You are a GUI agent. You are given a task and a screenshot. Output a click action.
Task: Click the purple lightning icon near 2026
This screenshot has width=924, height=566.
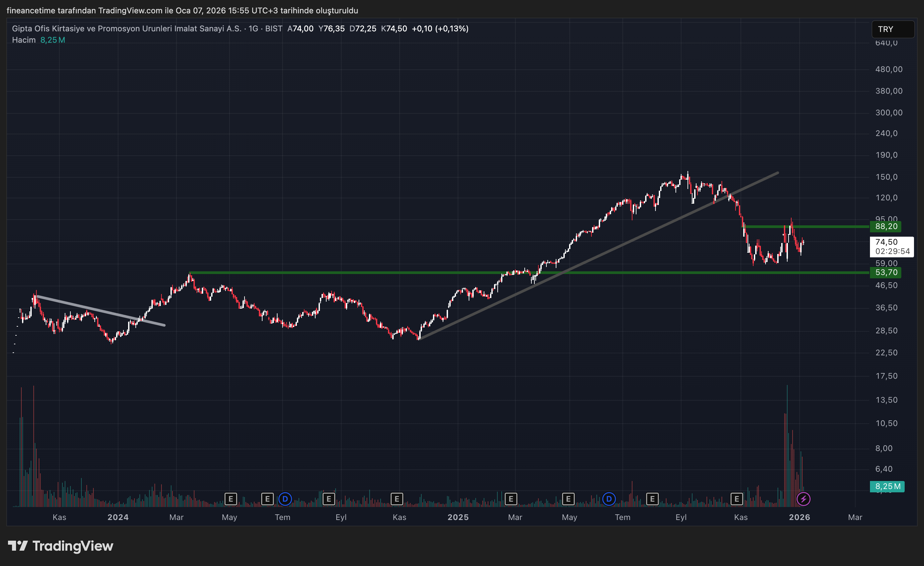click(x=803, y=499)
